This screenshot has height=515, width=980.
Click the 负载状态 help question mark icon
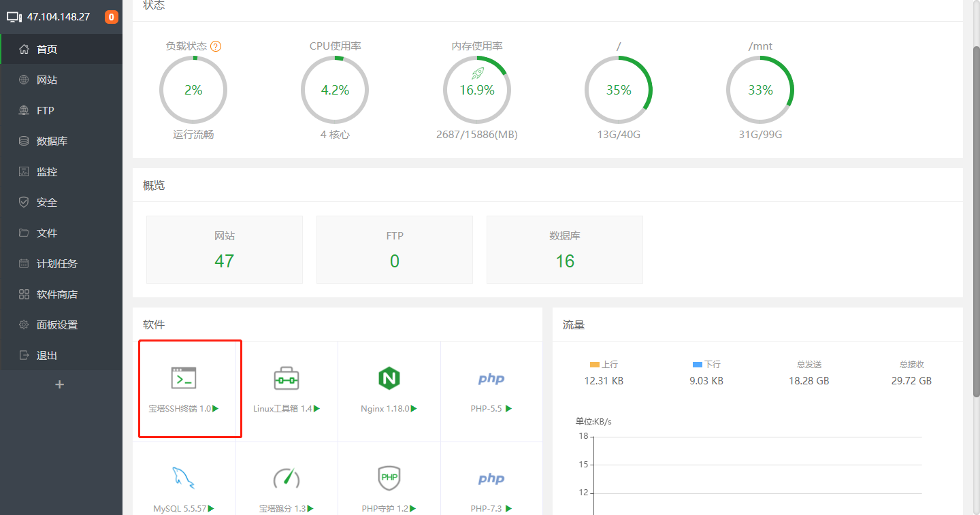point(216,46)
